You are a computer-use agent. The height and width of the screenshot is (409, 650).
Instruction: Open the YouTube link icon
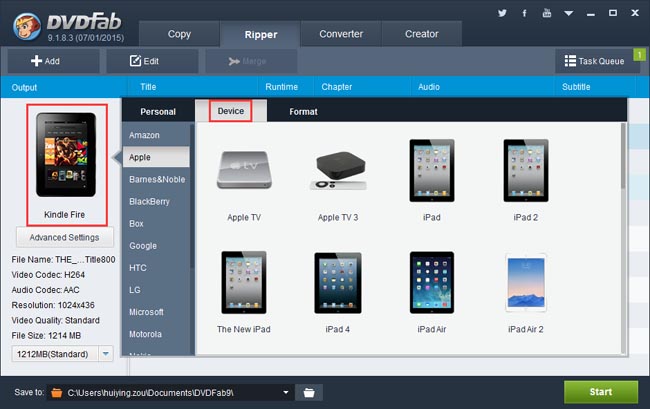(547, 13)
